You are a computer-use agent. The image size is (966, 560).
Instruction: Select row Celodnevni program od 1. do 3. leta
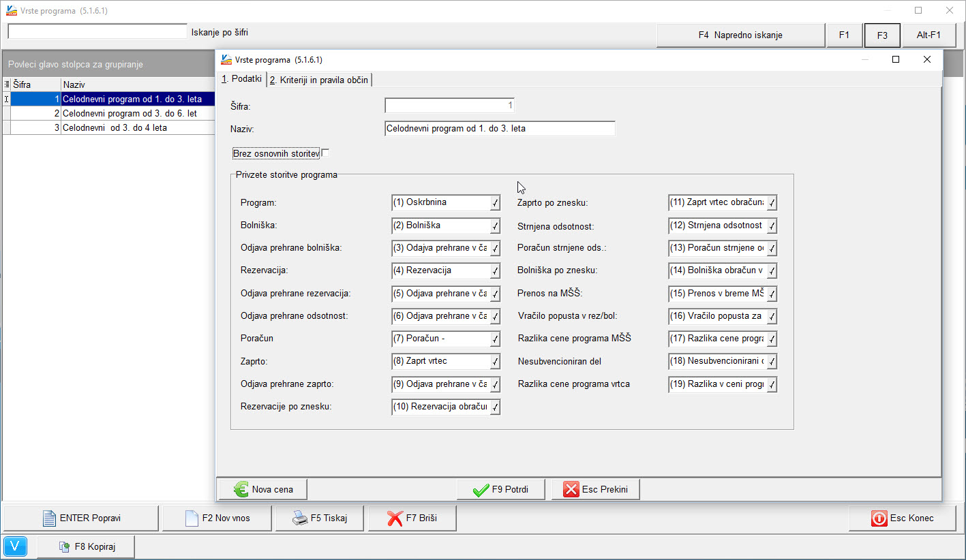point(109,99)
